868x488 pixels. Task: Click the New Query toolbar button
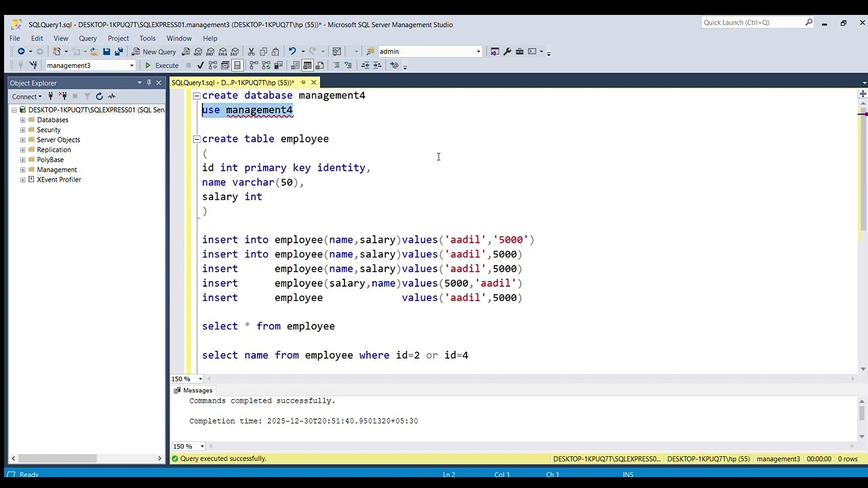point(154,52)
